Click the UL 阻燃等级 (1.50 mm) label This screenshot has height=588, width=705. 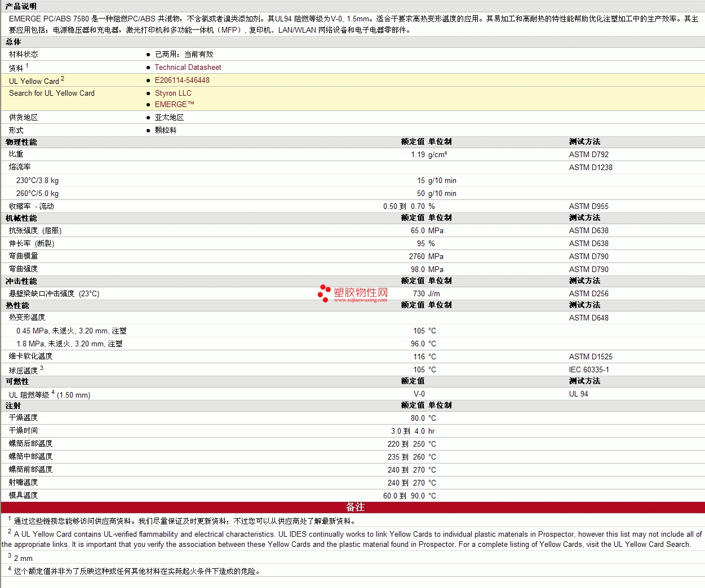[50, 394]
